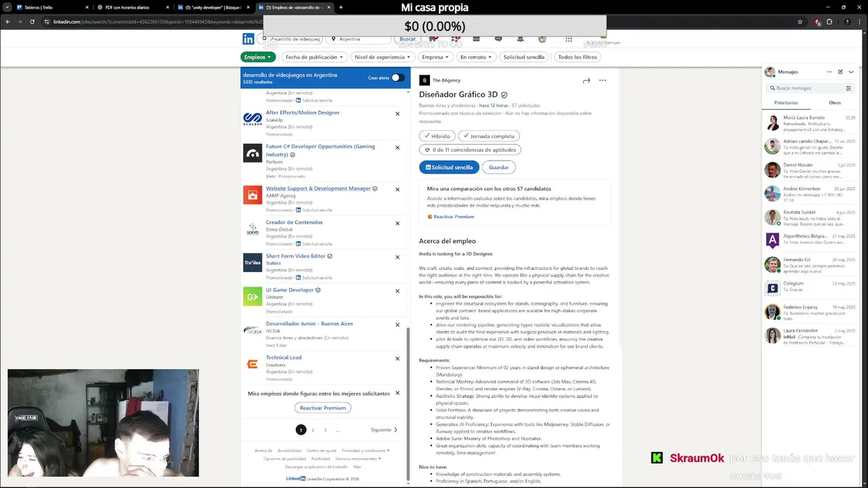The image size is (868, 488).
Task: Open the Technical Lead job title
Action: click(x=283, y=358)
